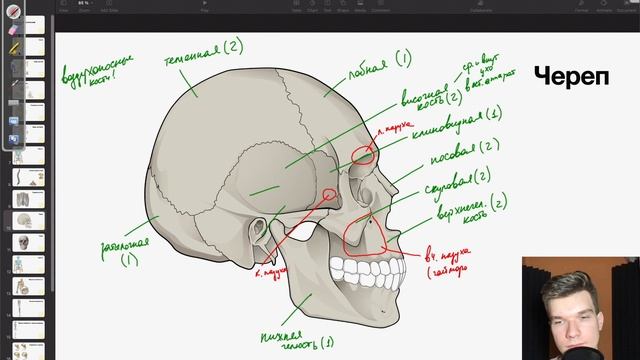
Task: Select slide 8 thumbnail with spine
Action: [x=29, y=178]
